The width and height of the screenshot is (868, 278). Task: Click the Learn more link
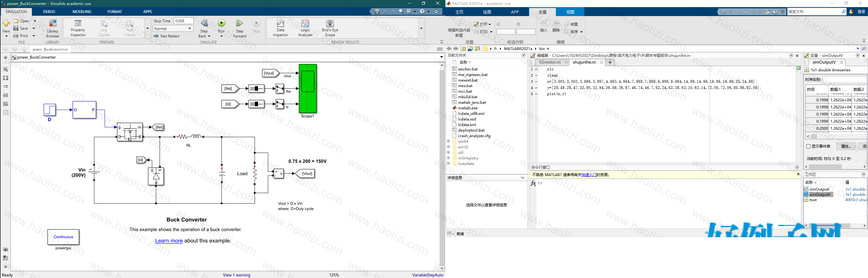pos(169,241)
